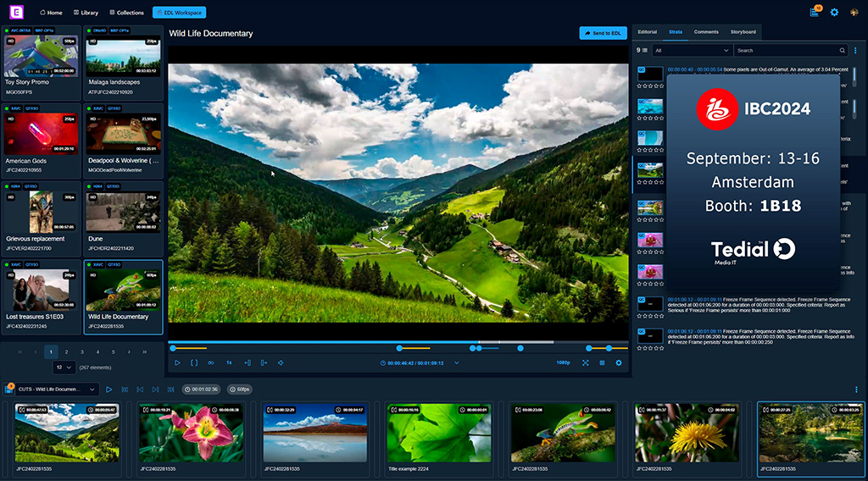Viewport: 868px width, 481px height.
Task: Open the Comments tab
Action: click(706, 32)
